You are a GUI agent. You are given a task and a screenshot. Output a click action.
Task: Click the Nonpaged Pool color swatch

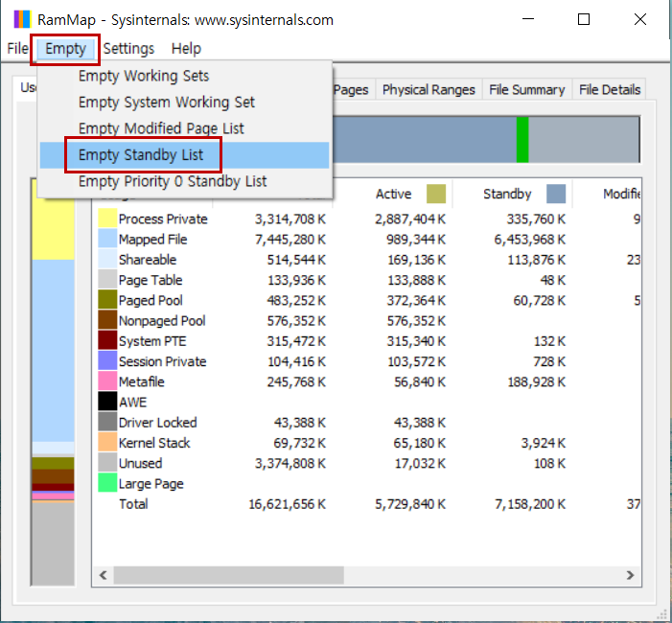[x=107, y=320]
